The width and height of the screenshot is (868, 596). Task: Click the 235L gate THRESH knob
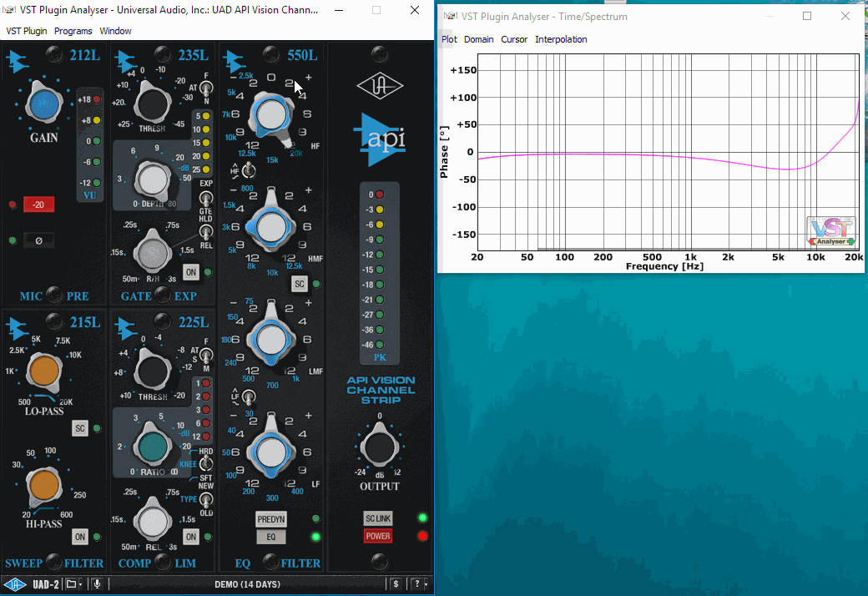point(153,104)
